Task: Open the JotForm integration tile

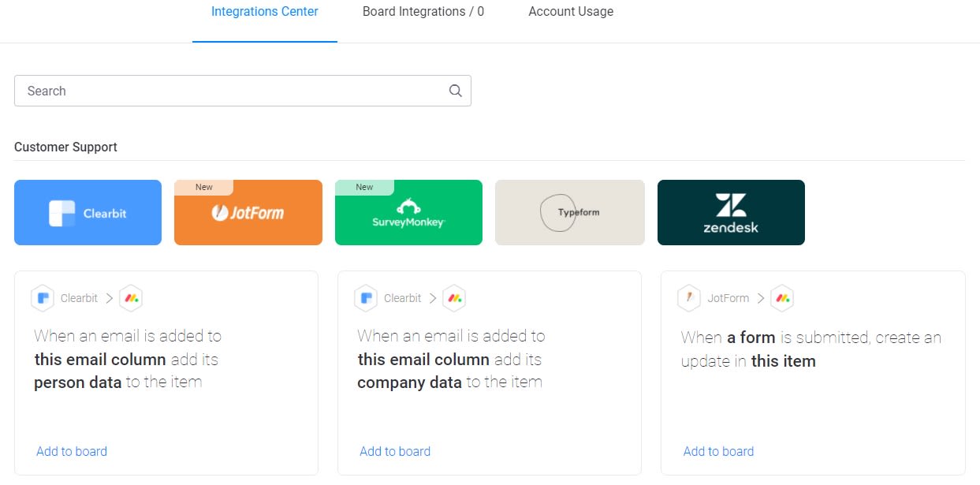Action: click(248, 212)
